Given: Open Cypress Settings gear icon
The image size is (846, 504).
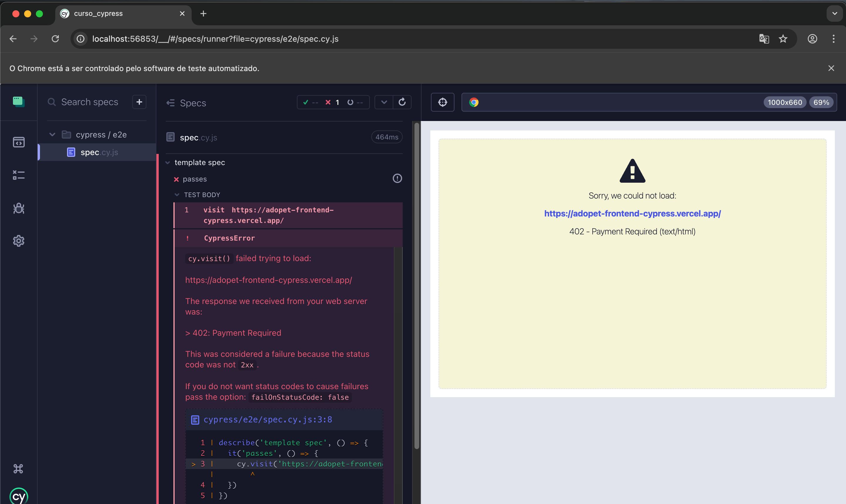Looking at the screenshot, I should (x=19, y=241).
